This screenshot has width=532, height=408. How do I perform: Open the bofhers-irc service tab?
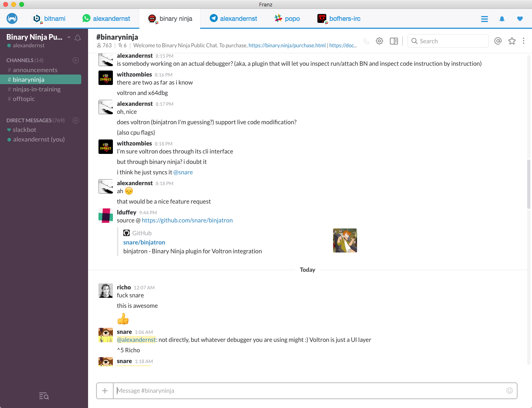(x=339, y=18)
